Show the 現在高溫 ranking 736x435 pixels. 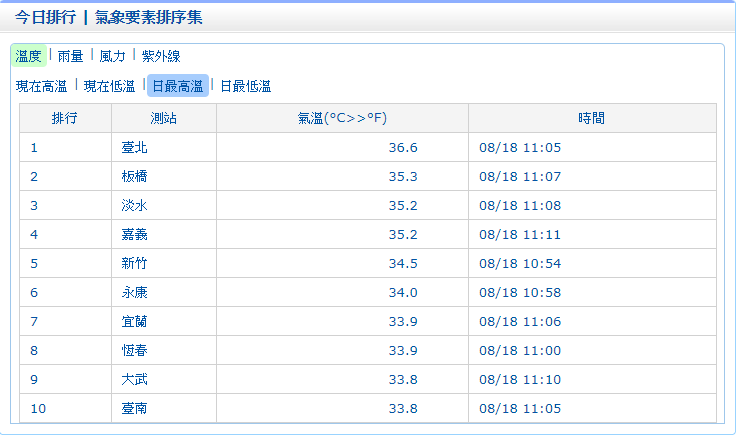click(42, 86)
